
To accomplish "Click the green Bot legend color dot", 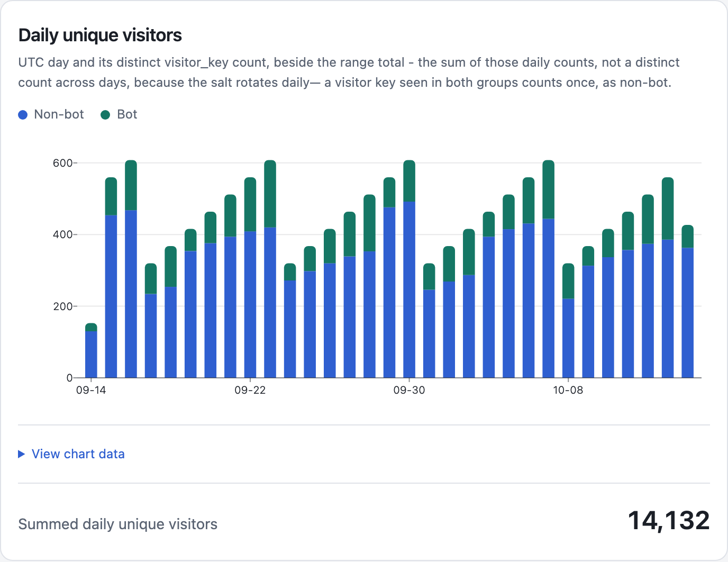I will tap(105, 115).
